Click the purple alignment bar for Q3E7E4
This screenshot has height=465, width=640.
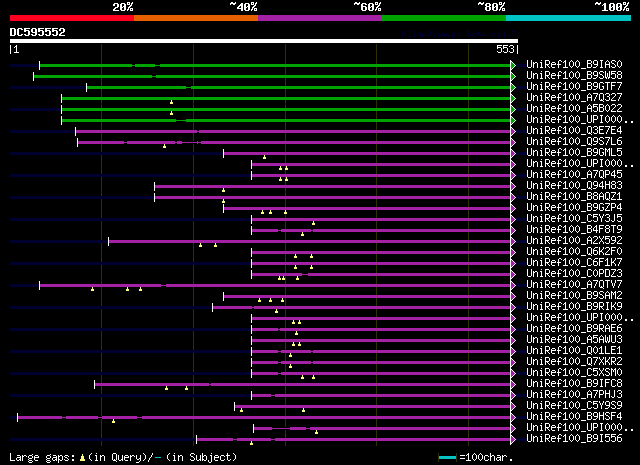293,131
